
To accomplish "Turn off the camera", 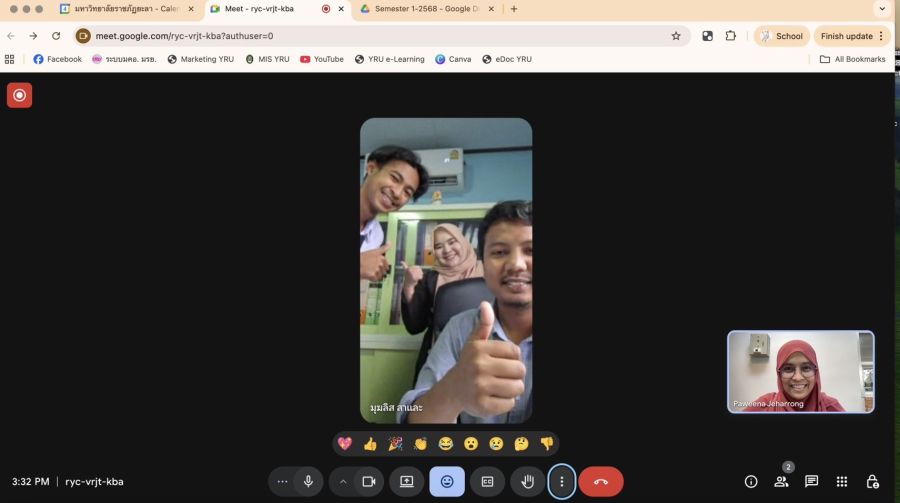I will [368, 481].
